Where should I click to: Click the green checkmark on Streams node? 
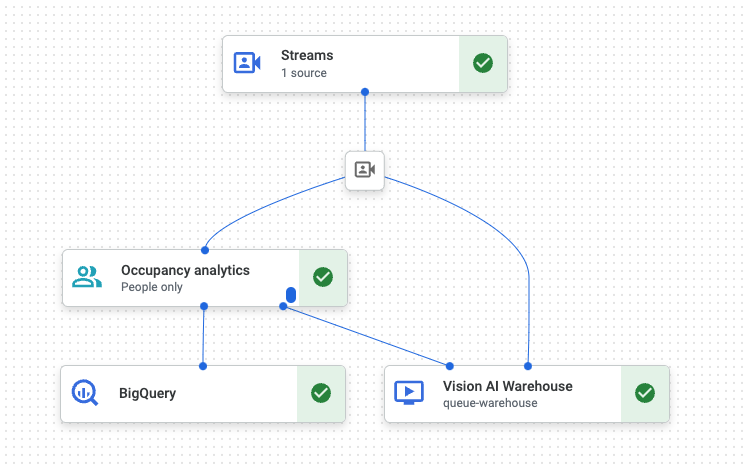pos(482,63)
